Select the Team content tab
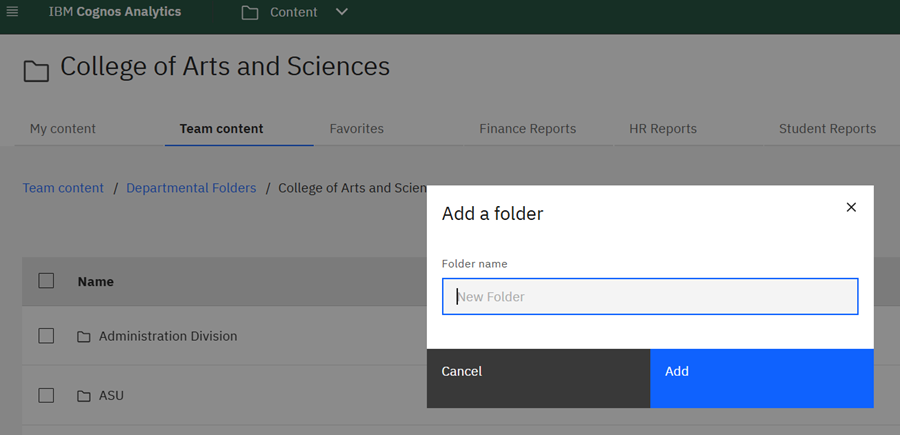This screenshot has width=900, height=435. [222, 129]
